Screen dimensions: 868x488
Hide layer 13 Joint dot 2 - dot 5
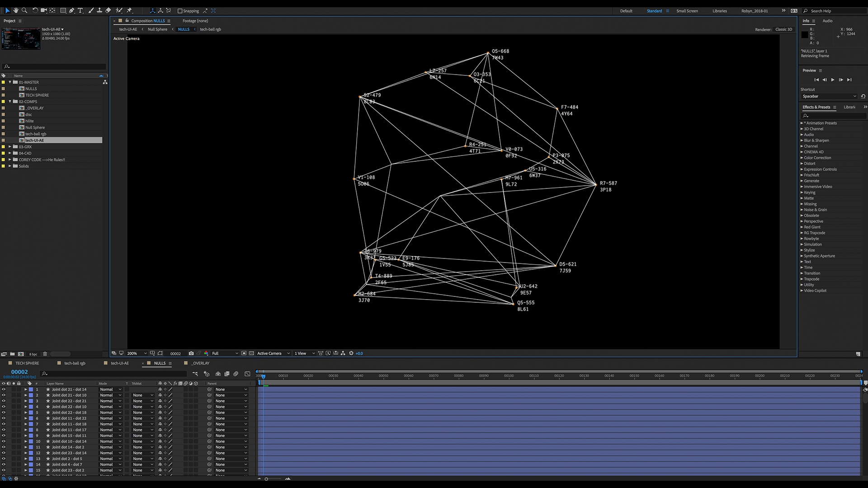[x=4, y=459]
